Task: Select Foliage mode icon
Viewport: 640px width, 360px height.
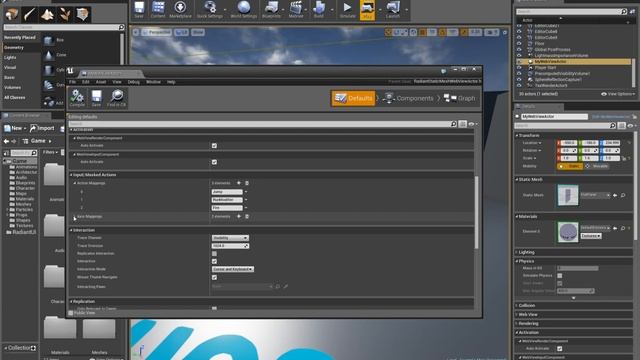Action: pyautogui.click(x=65, y=15)
